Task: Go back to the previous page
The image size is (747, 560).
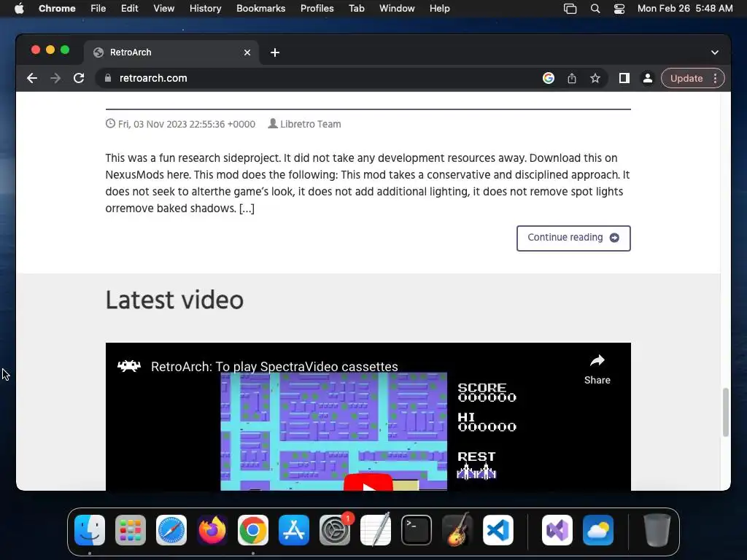Action: pyautogui.click(x=32, y=78)
